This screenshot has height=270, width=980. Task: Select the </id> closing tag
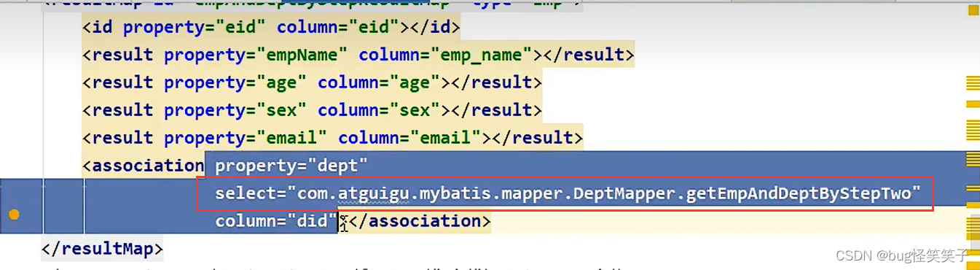[x=435, y=28]
